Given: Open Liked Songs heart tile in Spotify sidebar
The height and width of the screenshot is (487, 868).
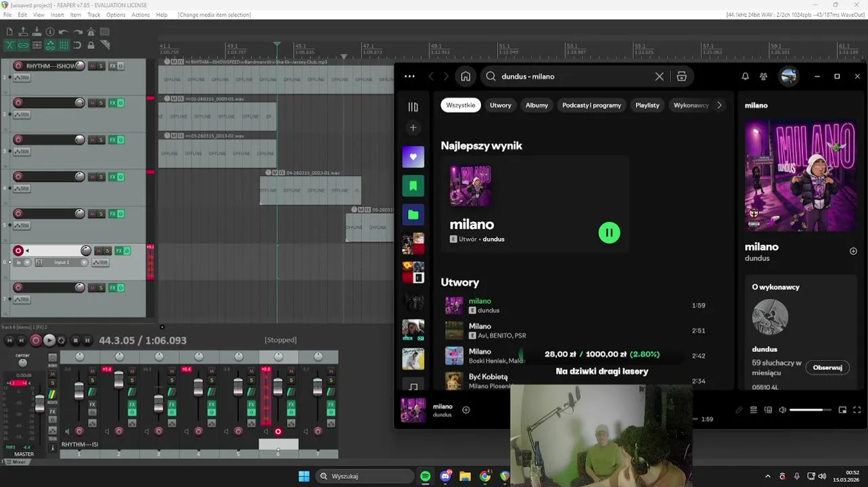Looking at the screenshot, I should [x=413, y=157].
